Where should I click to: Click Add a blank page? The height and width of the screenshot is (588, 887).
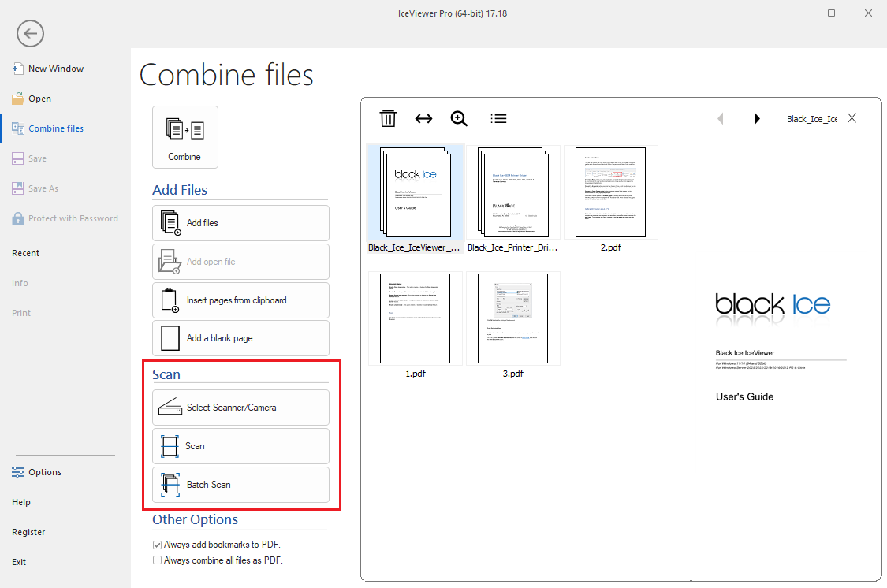pyautogui.click(x=240, y=338)
